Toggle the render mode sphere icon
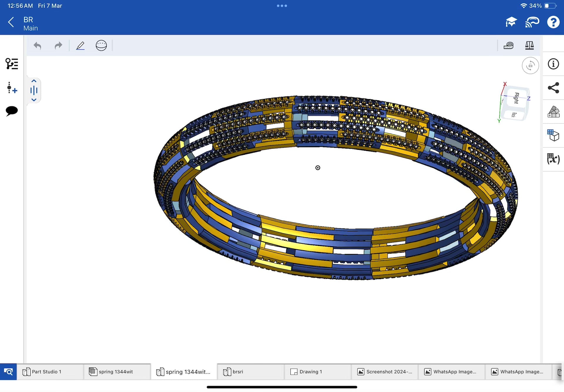Screen dimensions: 564x392 coord(101,46)
